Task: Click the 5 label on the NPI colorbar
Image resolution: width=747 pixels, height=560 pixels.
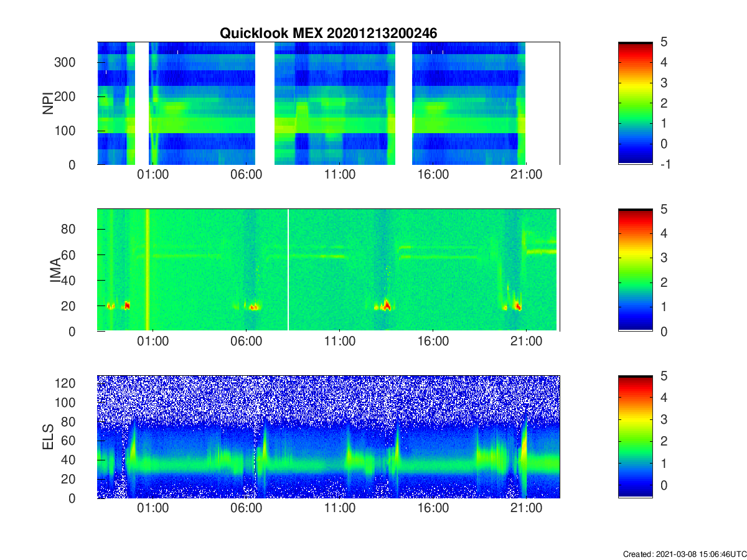Action: 663,42
